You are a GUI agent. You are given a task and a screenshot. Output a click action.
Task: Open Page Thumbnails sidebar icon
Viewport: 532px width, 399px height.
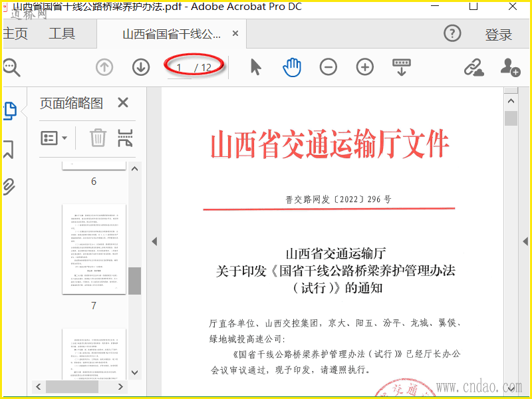[x=10, y=111]
